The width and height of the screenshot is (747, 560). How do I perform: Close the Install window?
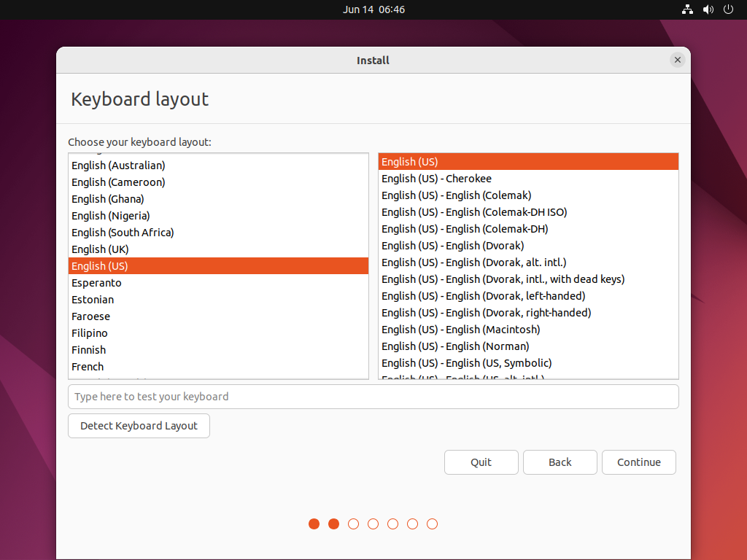(x=678, y=60)
